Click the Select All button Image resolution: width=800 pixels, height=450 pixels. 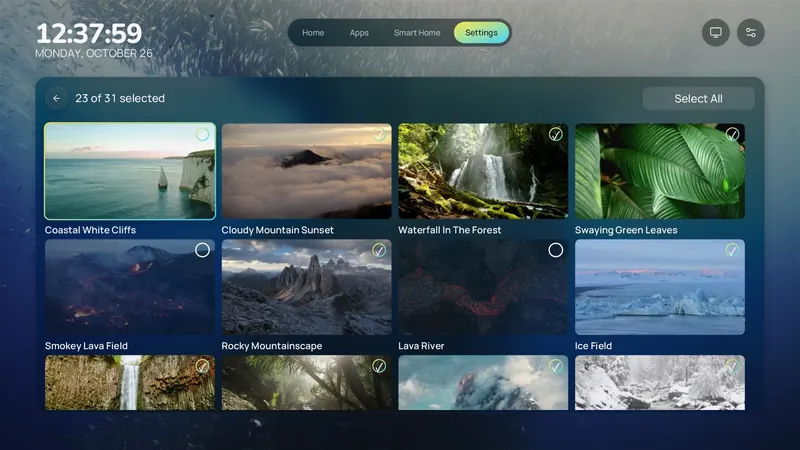(x=698, y=98)
